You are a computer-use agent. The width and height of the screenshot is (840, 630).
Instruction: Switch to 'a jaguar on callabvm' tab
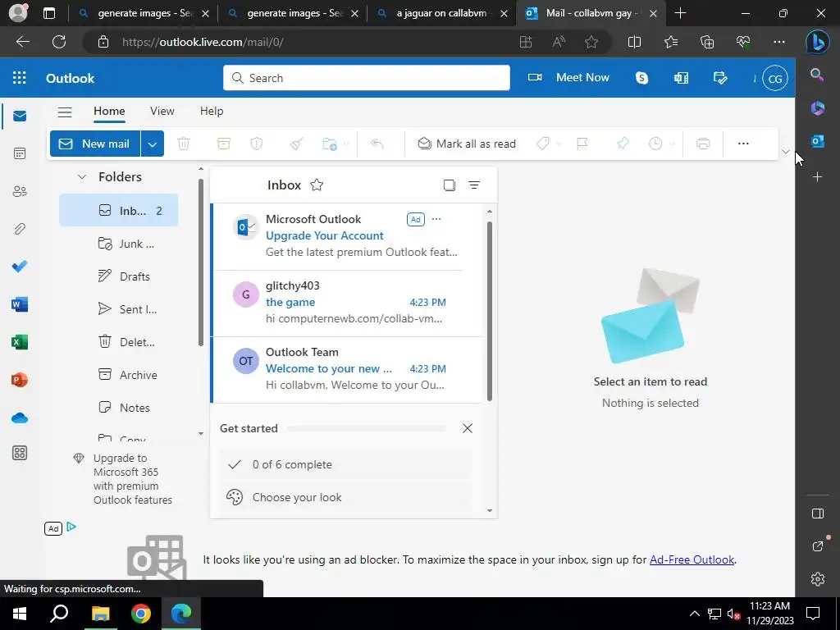442,13
